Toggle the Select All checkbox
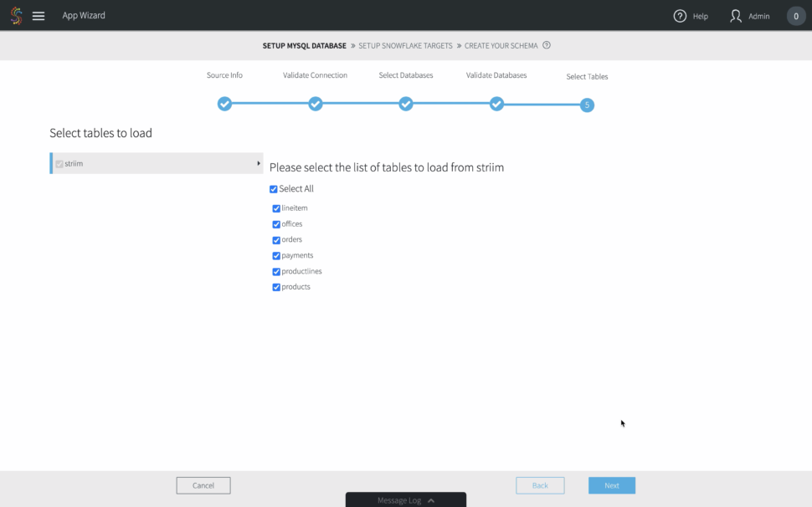Screen dimensions: 812x507 point(273,188)
